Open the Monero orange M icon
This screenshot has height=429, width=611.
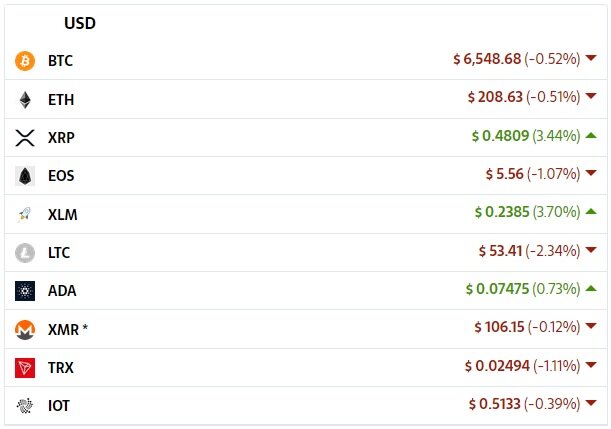point(25,330)
